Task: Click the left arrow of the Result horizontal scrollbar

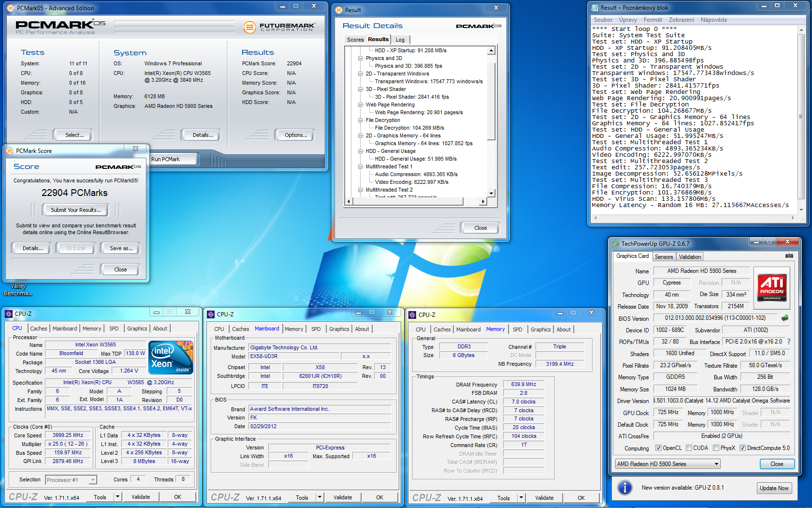Action: point(349,201)
